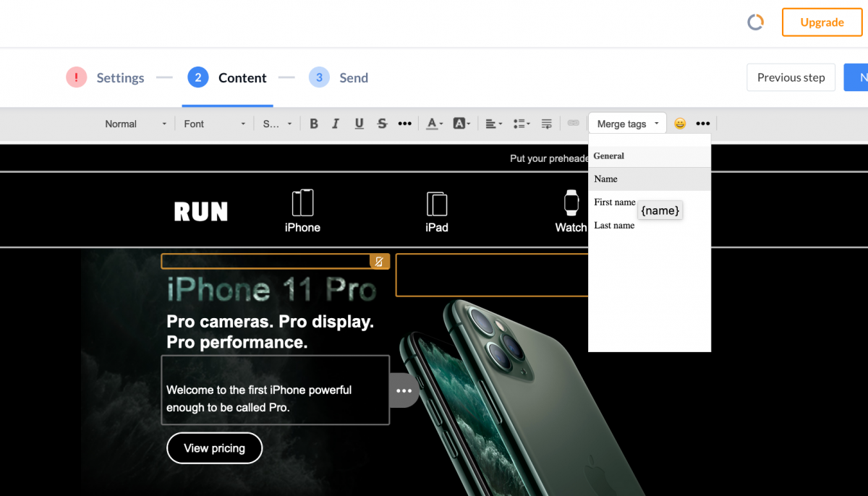
Task: Click the three-dot block options handle
Action: (404, 390)
